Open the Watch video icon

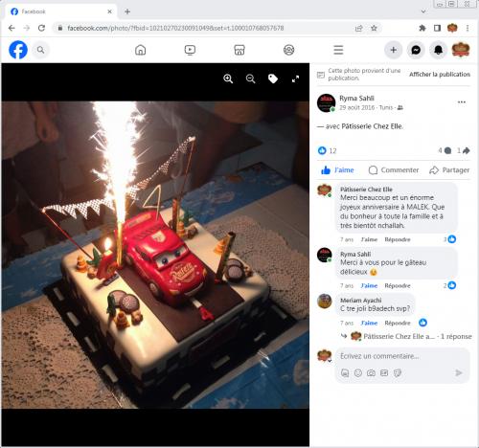click(190, 50)
